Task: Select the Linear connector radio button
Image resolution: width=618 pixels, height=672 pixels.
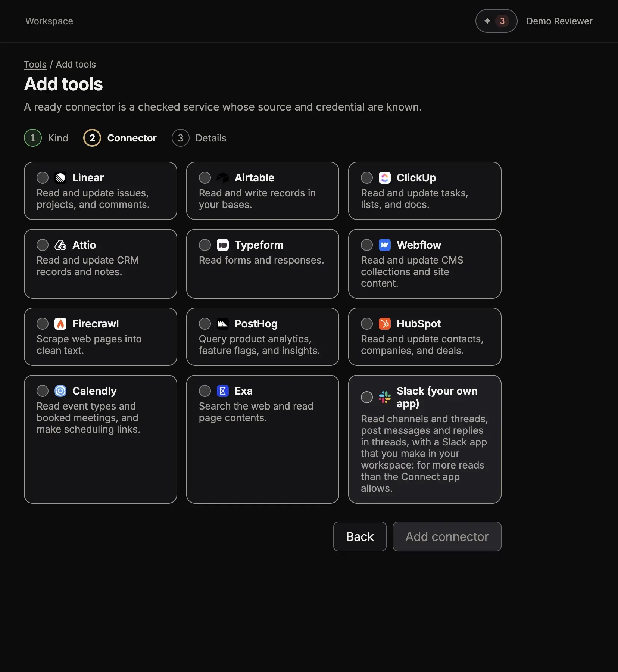Action: 43,178
